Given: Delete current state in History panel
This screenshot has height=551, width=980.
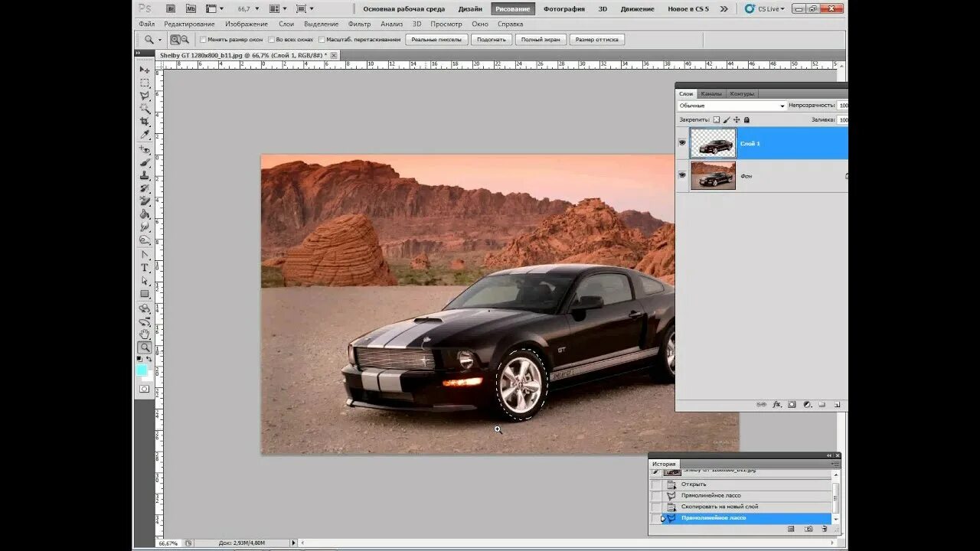Looking at the screenshot, I should click(825, 529).
